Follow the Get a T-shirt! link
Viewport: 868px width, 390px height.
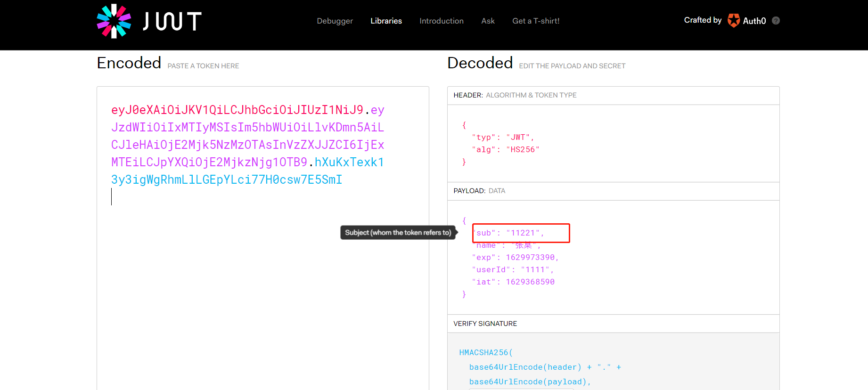click(536, 21)
